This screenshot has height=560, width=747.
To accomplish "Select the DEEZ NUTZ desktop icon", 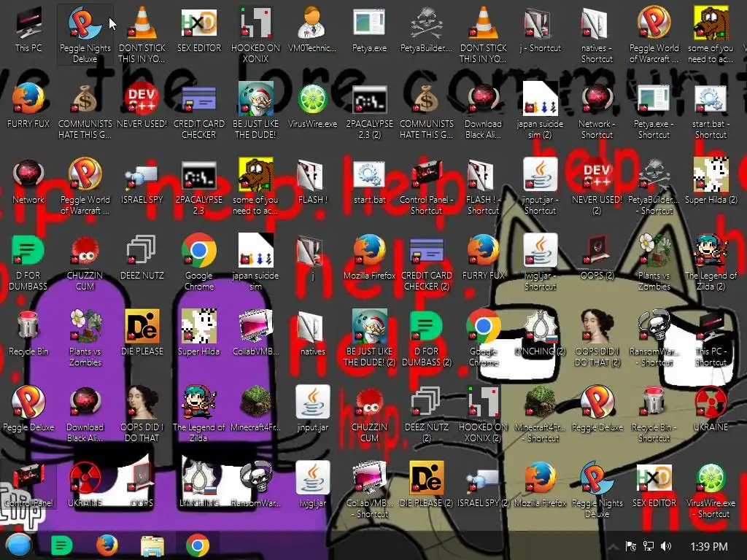I will pyautogui.click(x=142, y=257).
